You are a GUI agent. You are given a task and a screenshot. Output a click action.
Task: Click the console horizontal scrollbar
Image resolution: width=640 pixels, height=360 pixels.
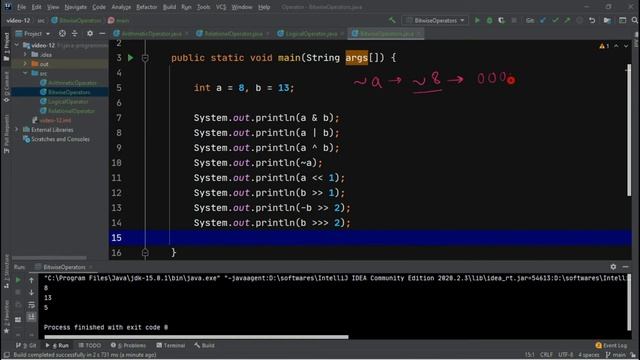point(196,337)
